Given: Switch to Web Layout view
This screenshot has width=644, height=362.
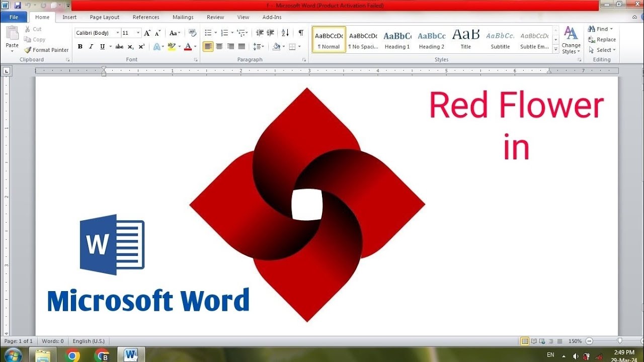Looking at the screenshot, I should [x=542, y=341].
